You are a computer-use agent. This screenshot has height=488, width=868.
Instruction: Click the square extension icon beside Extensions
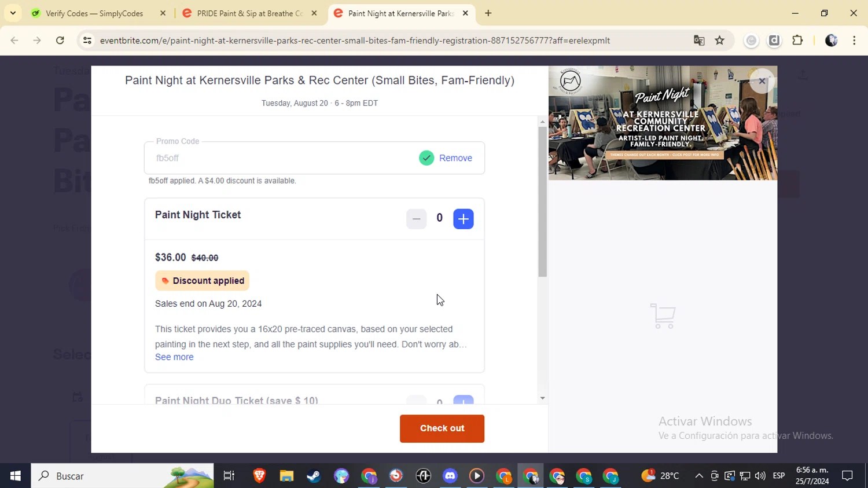(774, 41)
